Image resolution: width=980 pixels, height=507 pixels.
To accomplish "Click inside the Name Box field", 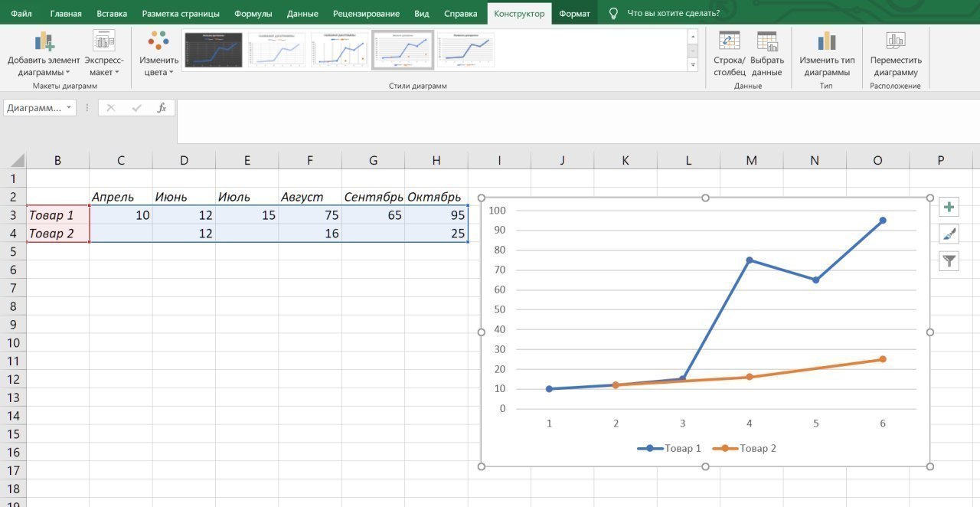I will (34, 108).
